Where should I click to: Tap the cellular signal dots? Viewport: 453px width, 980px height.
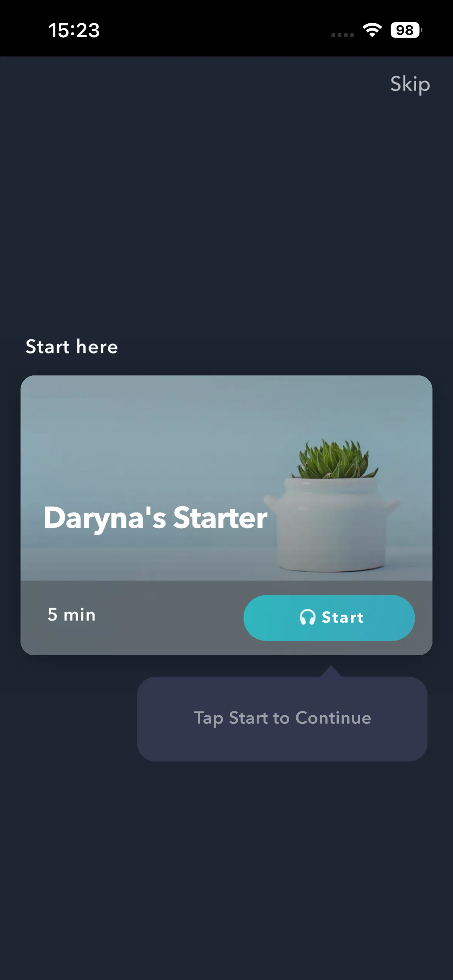[x=343, y=35]
